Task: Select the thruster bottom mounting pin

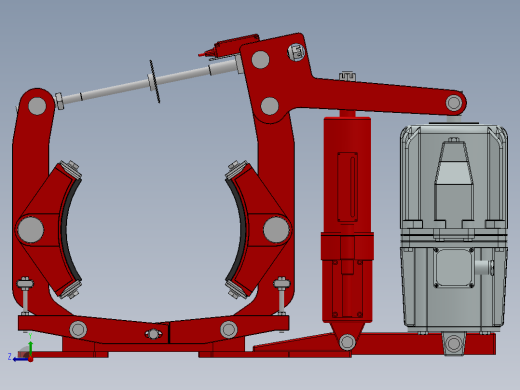Action: [453, 343]
